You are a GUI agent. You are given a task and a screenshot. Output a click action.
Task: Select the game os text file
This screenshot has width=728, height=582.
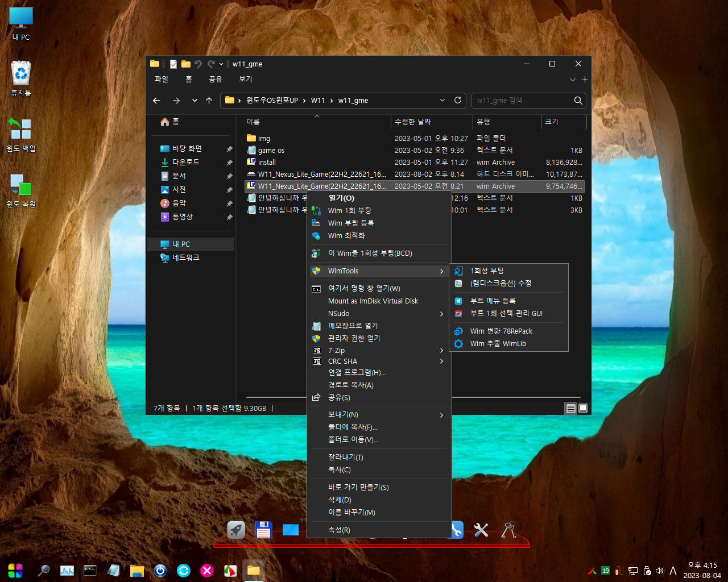[414, 151]
